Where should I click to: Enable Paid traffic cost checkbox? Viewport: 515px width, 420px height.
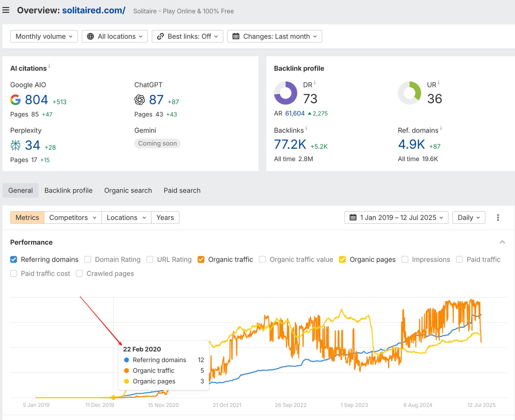[14, 273]
